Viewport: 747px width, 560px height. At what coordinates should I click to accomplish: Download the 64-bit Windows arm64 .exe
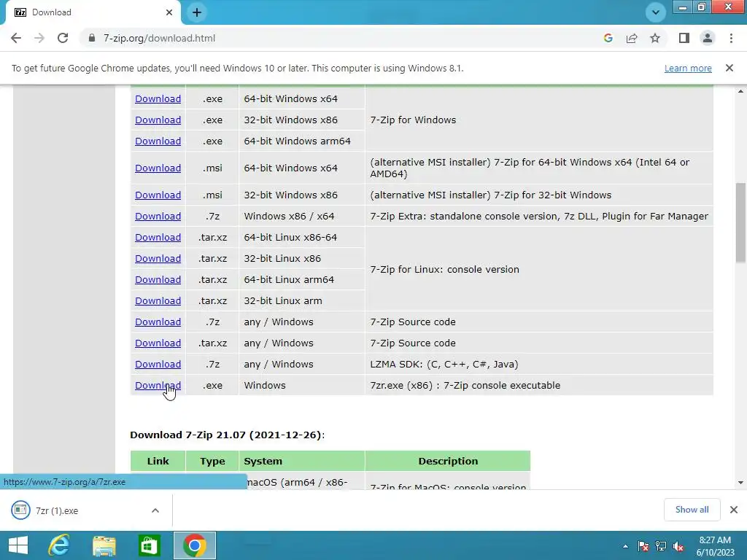[x=158, y=141]
